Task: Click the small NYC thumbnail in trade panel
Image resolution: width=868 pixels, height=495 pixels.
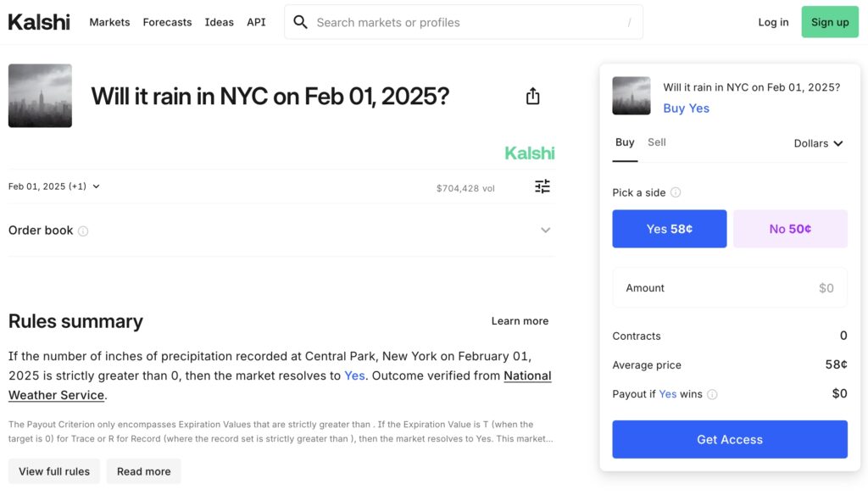Action: 631,96
